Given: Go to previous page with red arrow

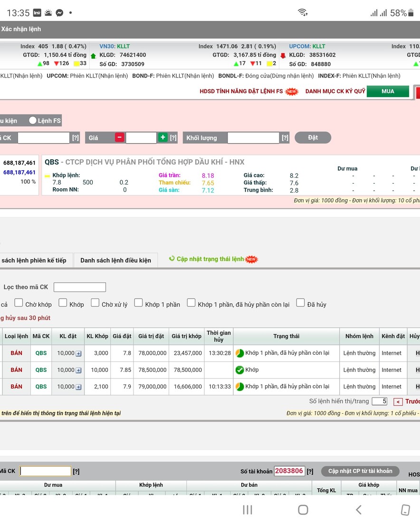Looking at the screenshot, I should click(x=398, y=402).
